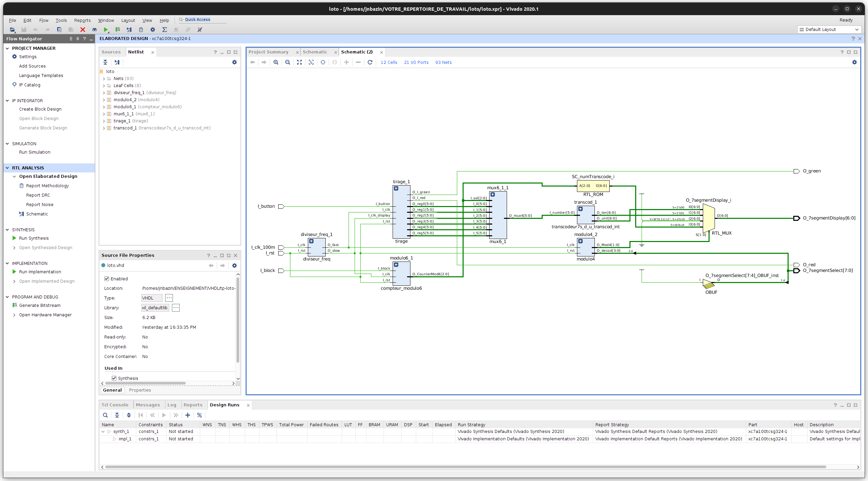Click Report Methodology under Elaborated Design
Screen dimensions: 868x481
pyautogui.click(x=47, y=186)
